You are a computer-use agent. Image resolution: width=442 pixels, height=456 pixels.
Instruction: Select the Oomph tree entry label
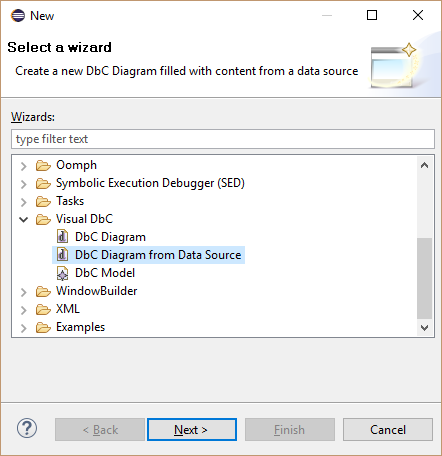[76, 165]
